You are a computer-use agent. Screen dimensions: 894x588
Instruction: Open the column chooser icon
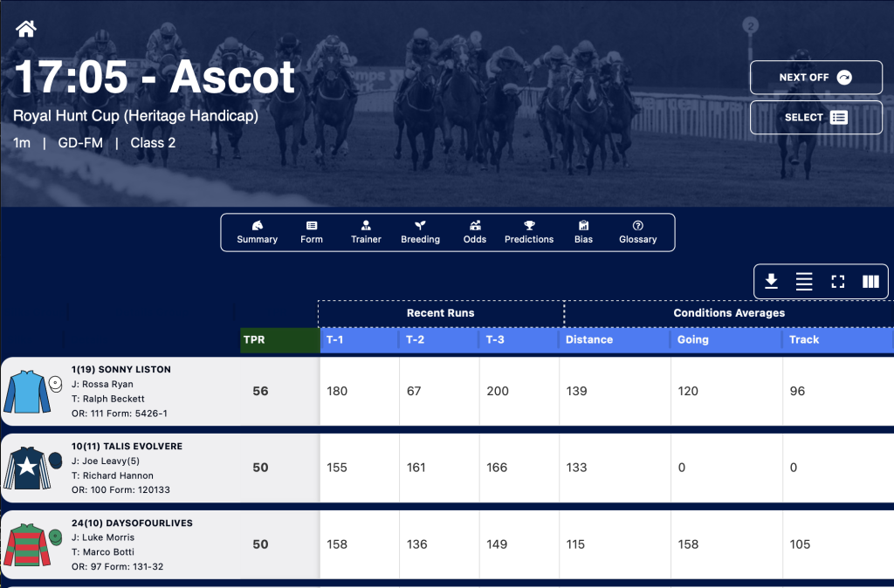(x=870, y=282)
